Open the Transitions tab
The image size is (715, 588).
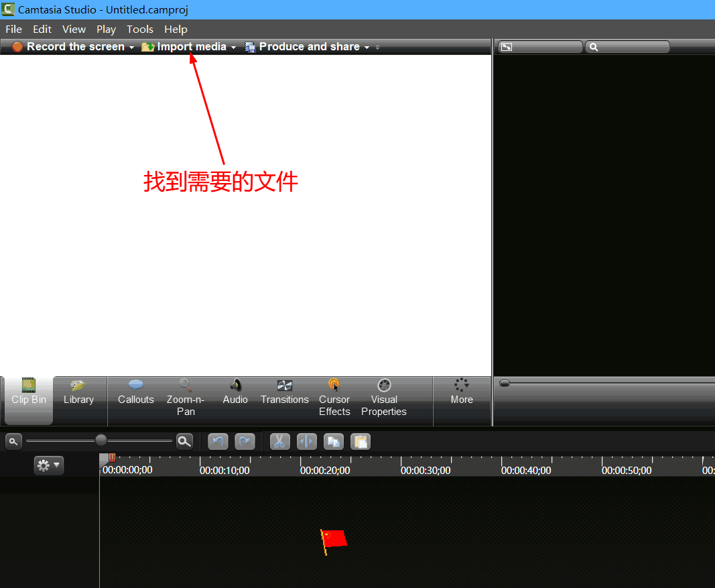click(285, 393)
